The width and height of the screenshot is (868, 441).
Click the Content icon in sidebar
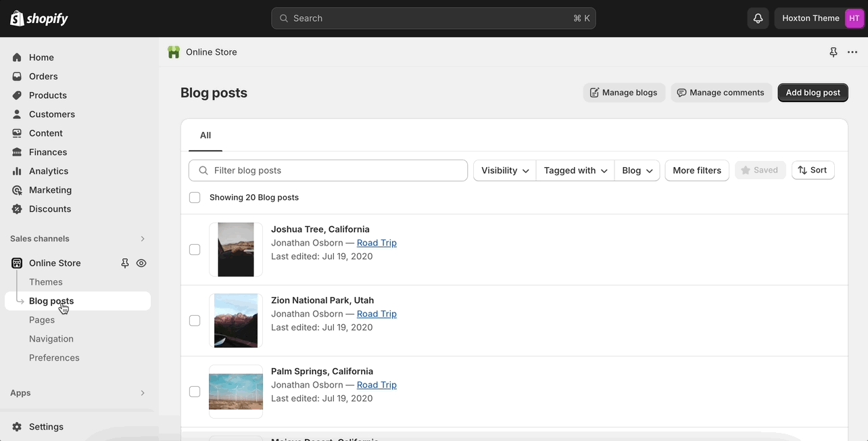17,133
